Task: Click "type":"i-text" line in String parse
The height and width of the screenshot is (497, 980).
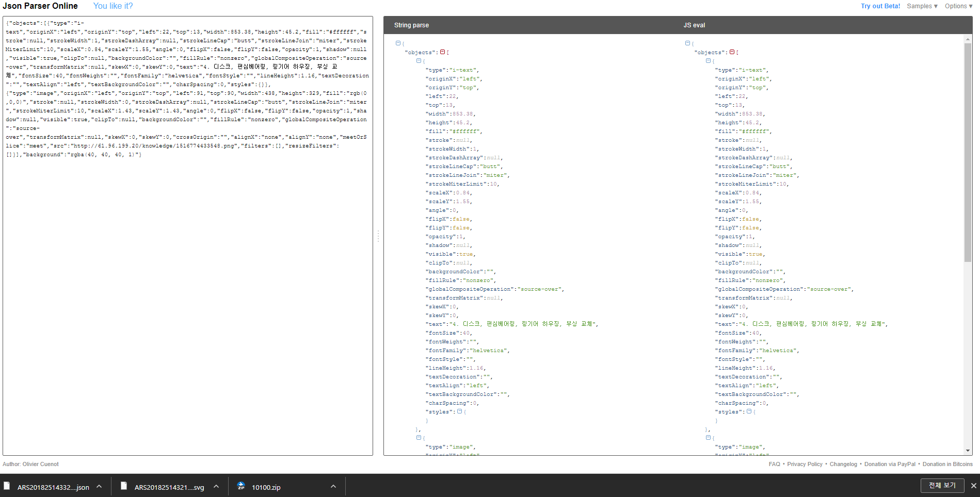Action: coord(452,70)
